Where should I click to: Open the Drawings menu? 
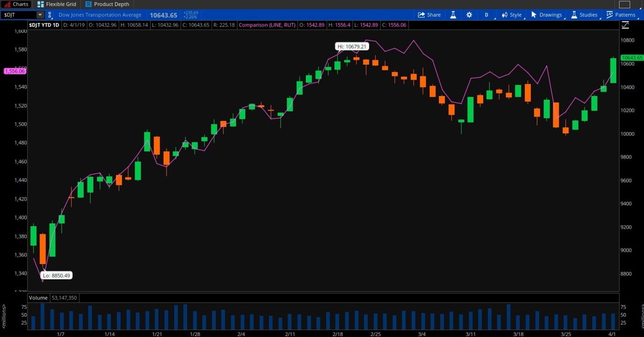[x=546, y=15]
